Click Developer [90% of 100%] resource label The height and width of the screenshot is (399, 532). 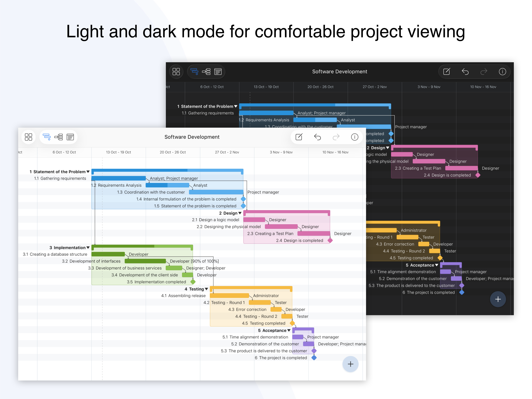click(x=194, y=261)
